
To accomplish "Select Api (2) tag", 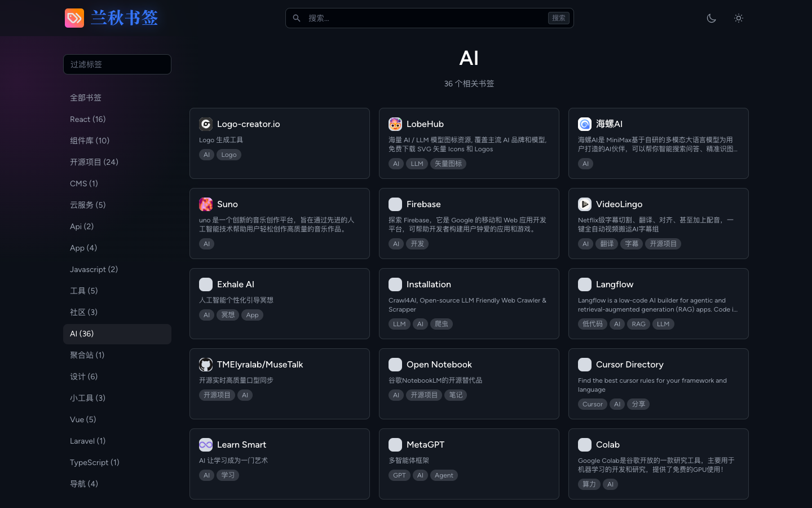I will pos(117,226).
